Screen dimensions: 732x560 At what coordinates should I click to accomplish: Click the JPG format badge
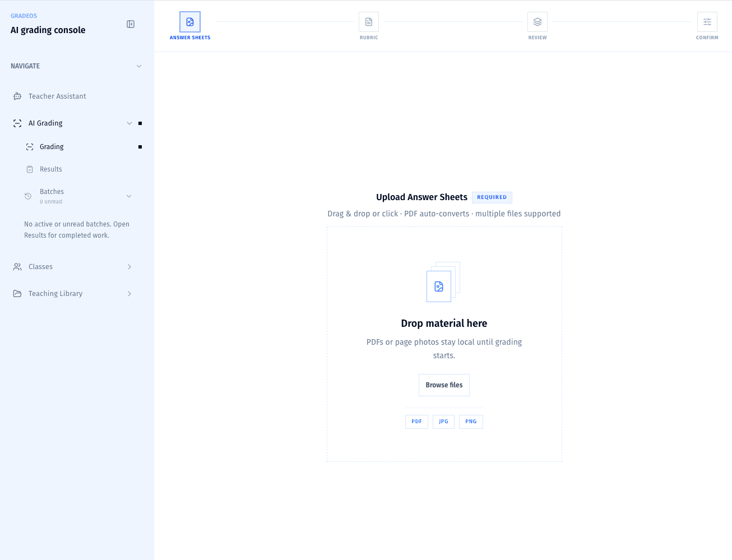coord(443,422)
